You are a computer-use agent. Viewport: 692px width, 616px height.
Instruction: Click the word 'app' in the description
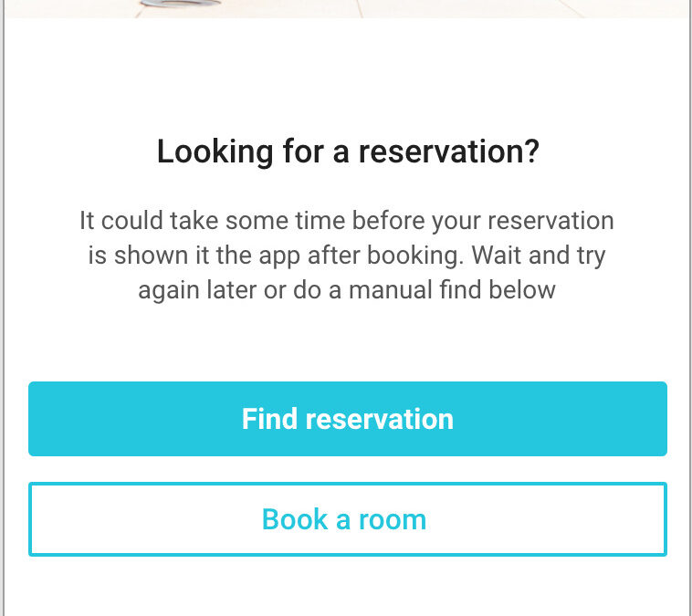(x=279, y=257)
